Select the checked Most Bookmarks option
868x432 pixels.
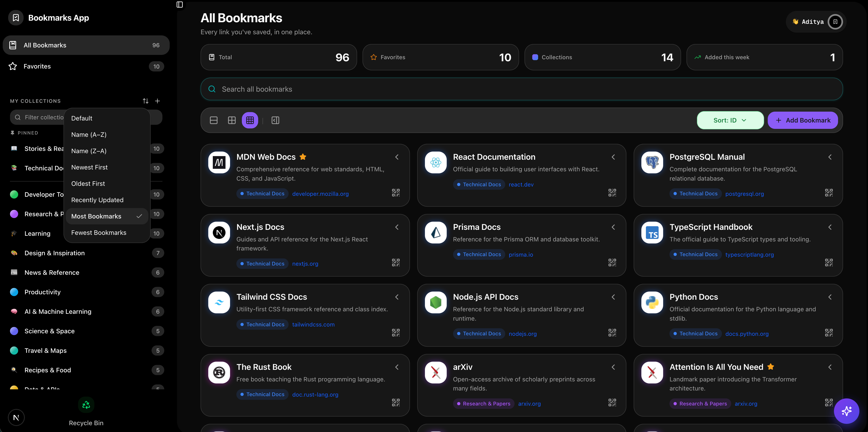click(x=107, y=216)
